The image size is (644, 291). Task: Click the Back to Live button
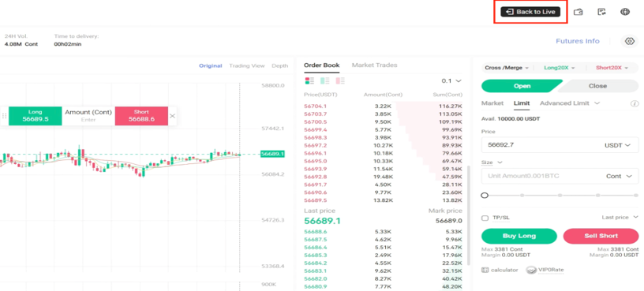click(x=530, y=12)
